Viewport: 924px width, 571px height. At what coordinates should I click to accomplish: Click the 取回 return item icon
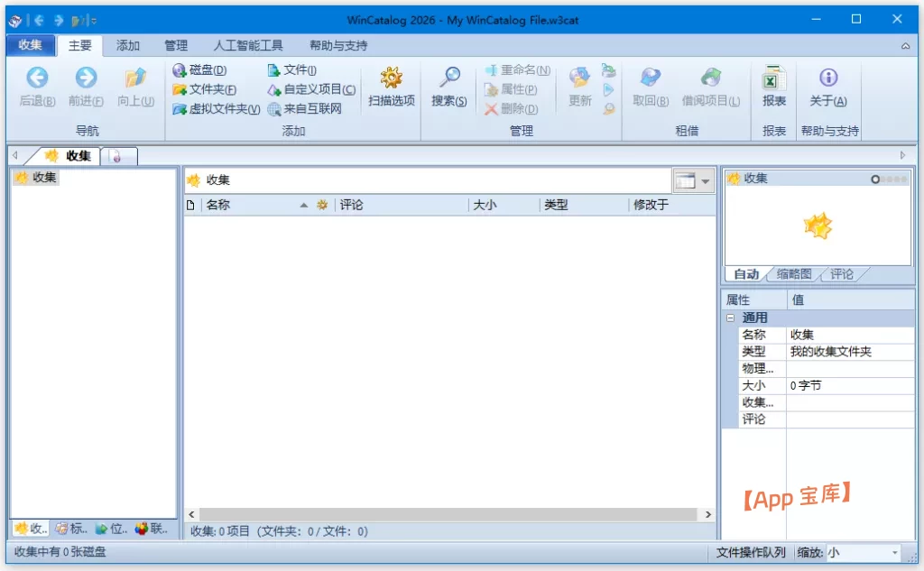[x=651, y=78]
